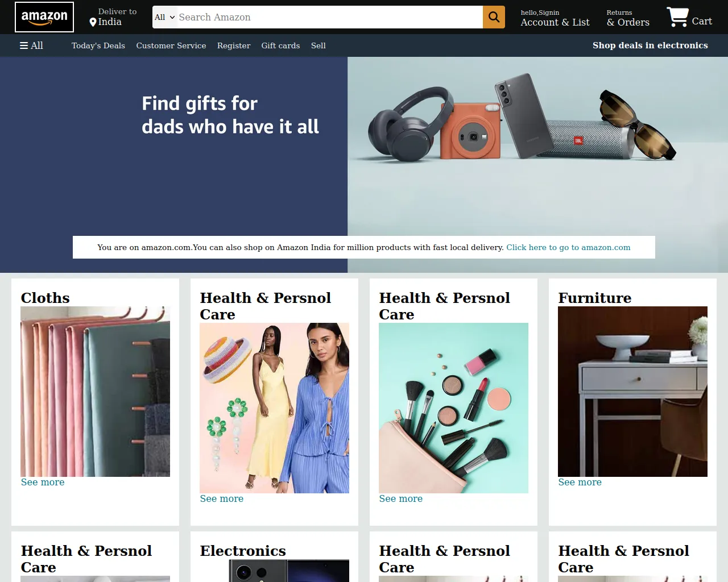Click the makeup brushes product image
The image size is (728, 582).
453,408
